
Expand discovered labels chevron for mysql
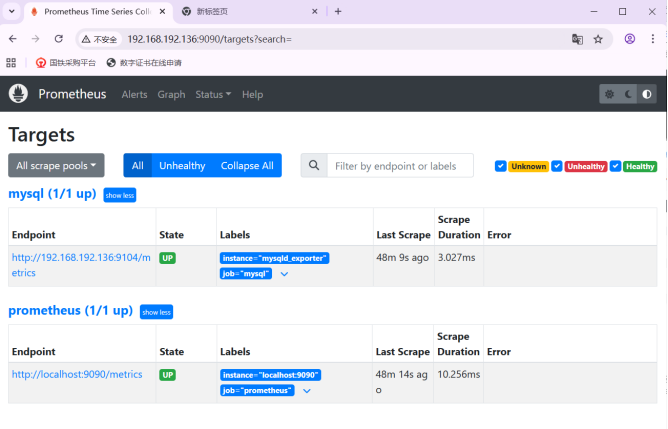click(284, 274)
